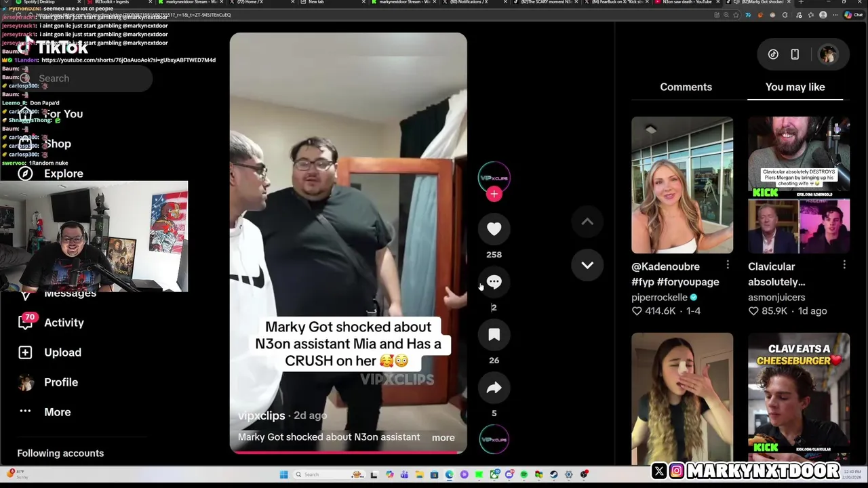Open profile avatar menu at top right

[828, 54]
